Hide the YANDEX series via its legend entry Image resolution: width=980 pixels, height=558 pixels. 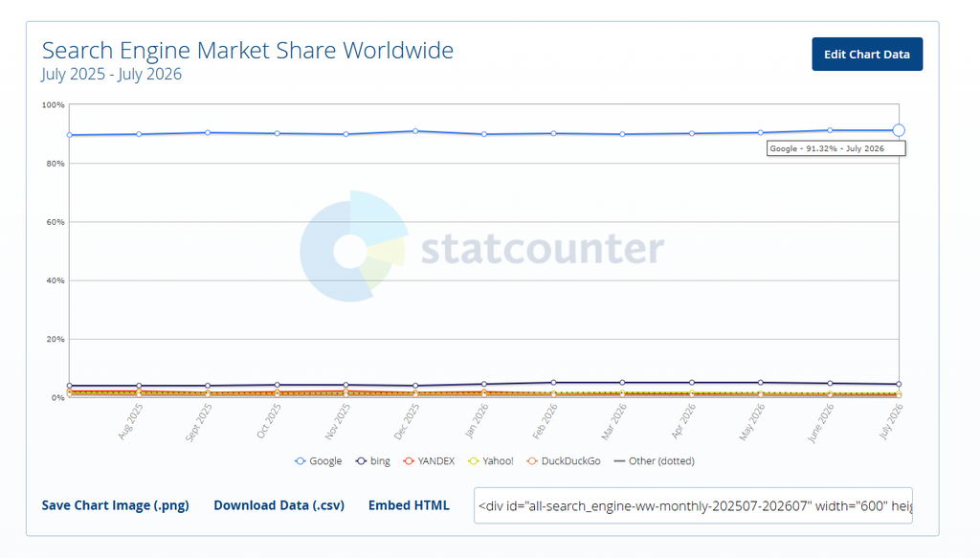[x=429, y=461]
